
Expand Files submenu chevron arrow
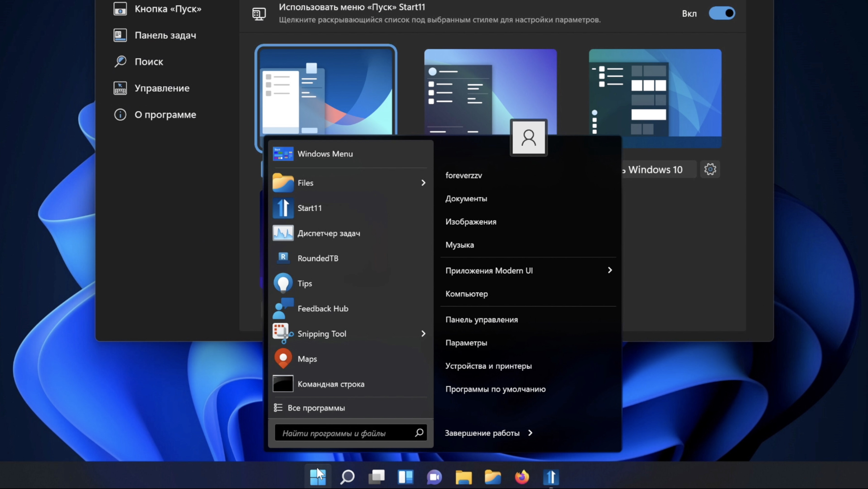click(x=423, y=183)
